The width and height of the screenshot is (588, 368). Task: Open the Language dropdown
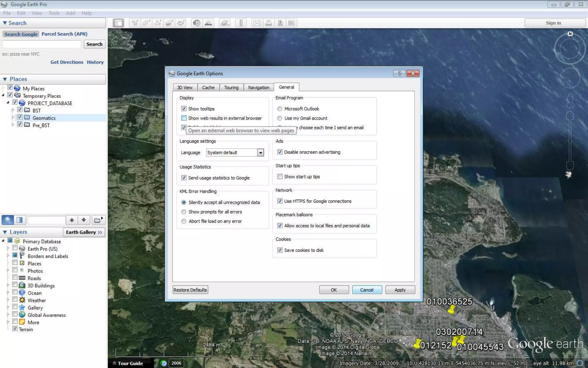[x=260, y=153]
